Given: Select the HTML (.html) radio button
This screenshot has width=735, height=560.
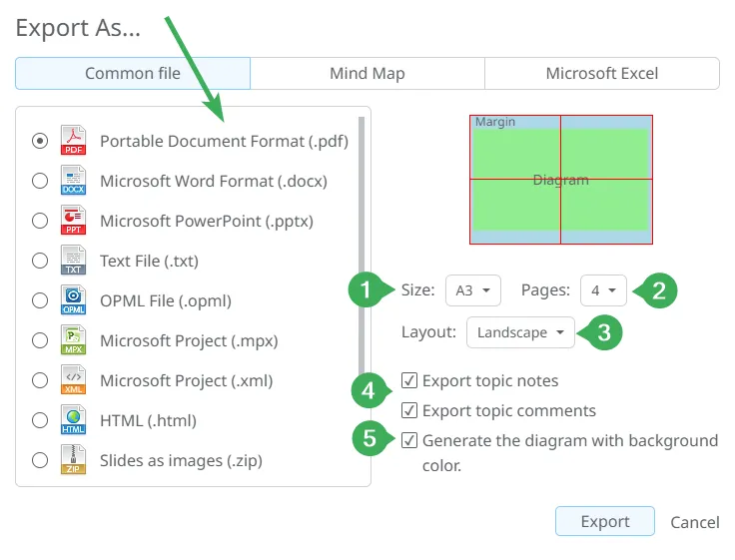Looking at the screenshot, I should pyautogui.click(x=40, y=420).
